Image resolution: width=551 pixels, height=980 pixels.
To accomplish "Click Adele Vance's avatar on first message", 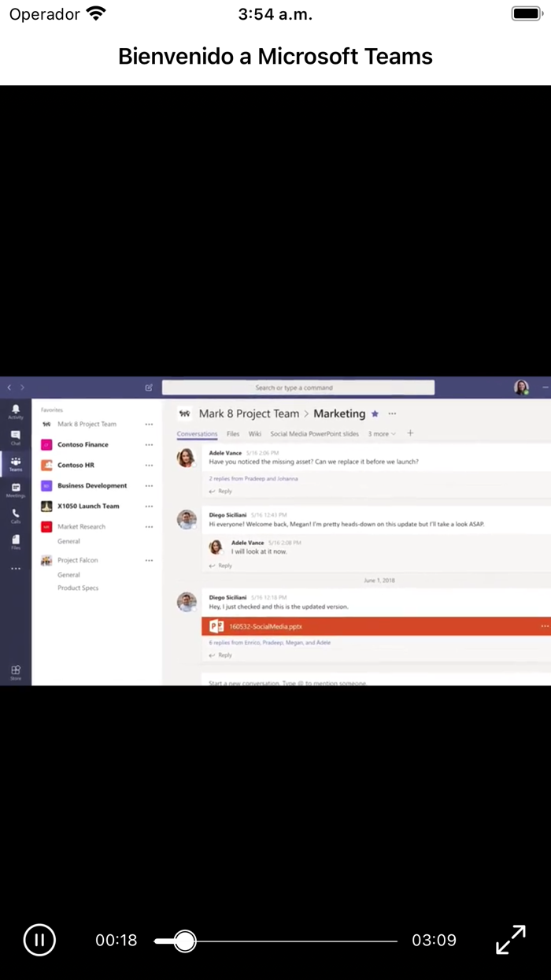I will pyautogui.click(x=187, y=458).
